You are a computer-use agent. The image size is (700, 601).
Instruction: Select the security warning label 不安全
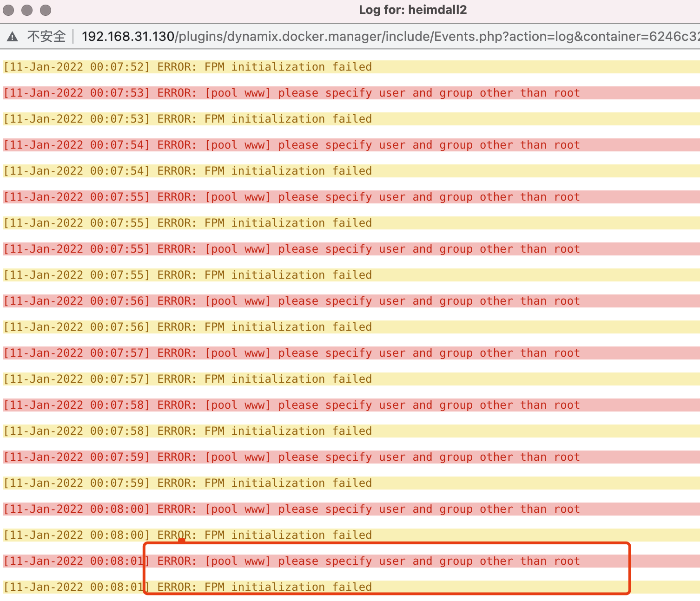pyautogui.click(x=46, y=36)
